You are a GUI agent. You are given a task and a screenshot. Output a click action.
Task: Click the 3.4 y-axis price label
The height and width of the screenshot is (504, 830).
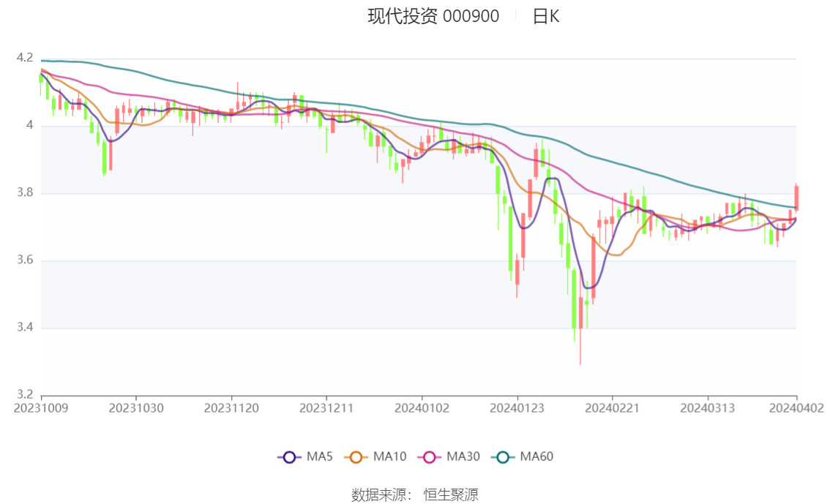click(x=25, y=328)
